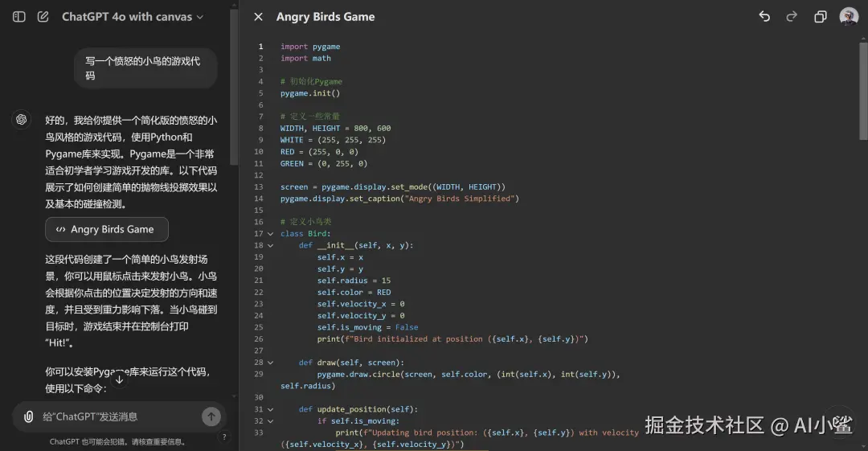Collapse __init__ fold arrow on line 18
The width and height of the screenshot is (868, 451).
(270, 245)
